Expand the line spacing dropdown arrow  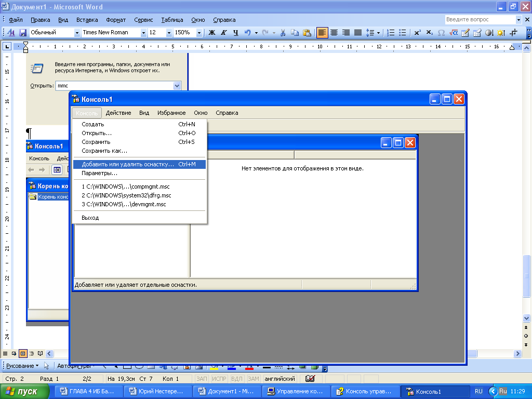click(x=378, y=33)
